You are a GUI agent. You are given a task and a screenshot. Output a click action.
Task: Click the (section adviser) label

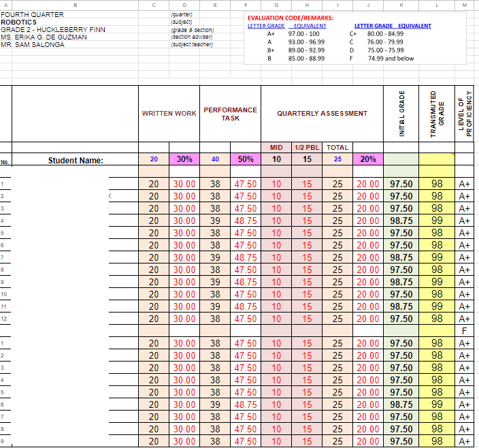pyautogui.click(x=192, y=37)
